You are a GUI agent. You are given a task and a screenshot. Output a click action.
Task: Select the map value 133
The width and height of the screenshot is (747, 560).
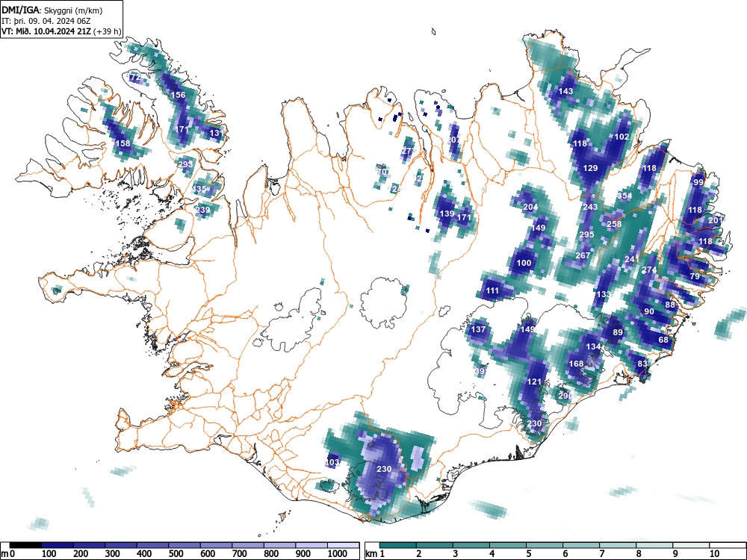point(604,294)
